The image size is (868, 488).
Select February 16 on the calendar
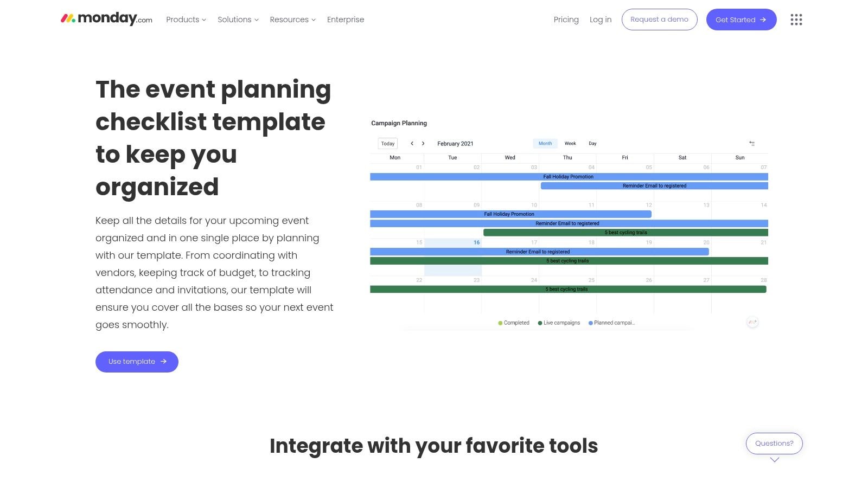click(476, 242)
